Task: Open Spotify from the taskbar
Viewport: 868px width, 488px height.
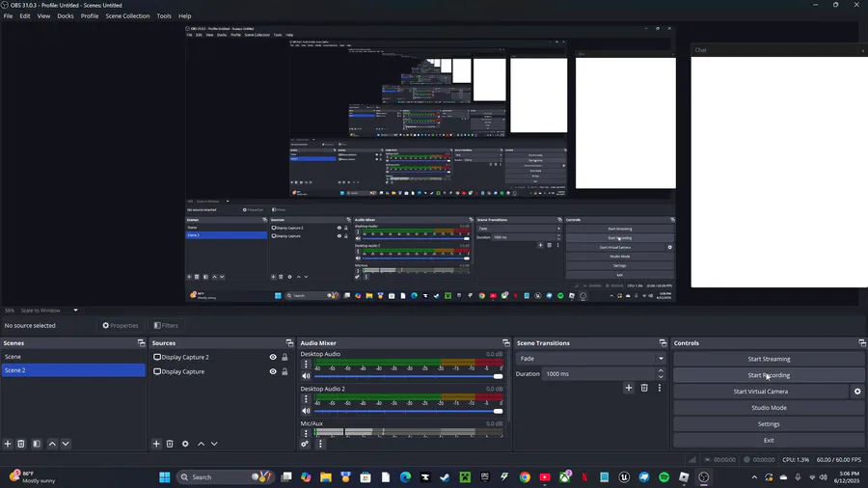Action: pyautogui.click(x=664, y=477)
